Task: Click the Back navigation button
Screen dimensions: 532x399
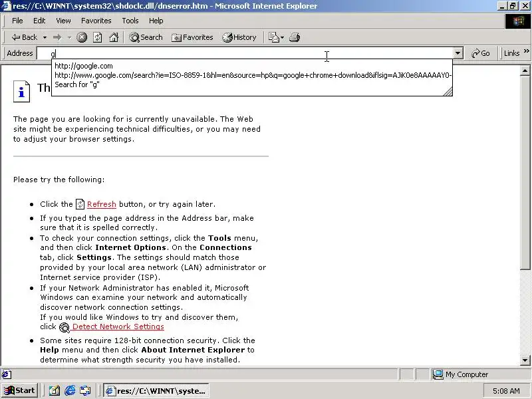Action: point(24,37)
